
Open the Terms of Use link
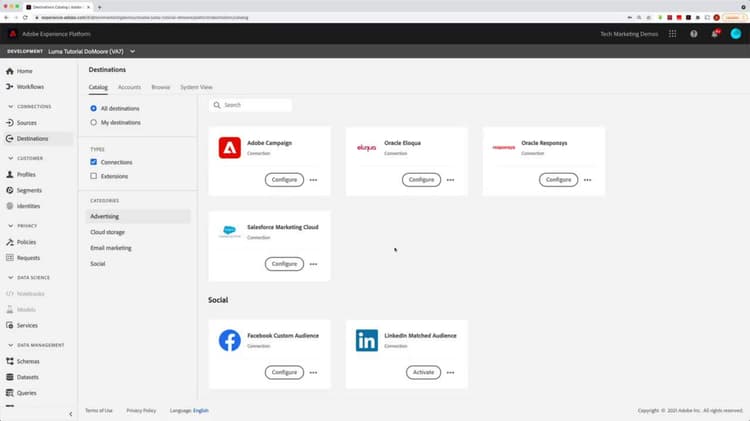click(99, 410)
